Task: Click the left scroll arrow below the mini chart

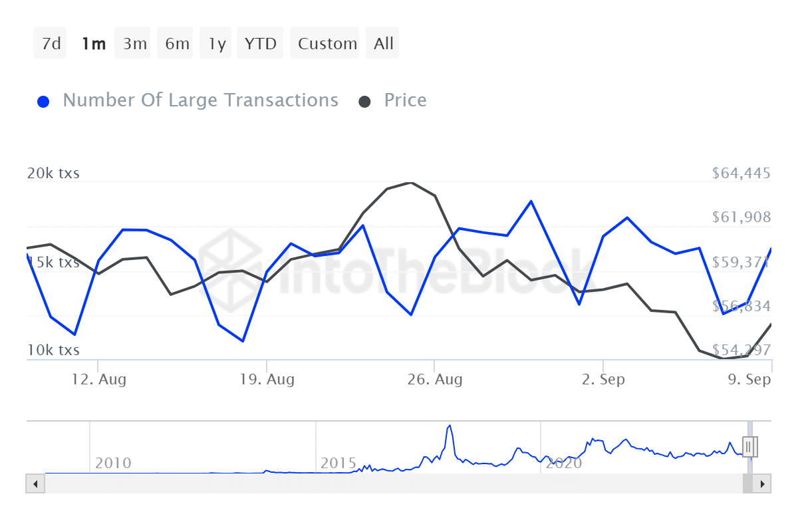Action: pyautogui.click(x=35, y=483)
